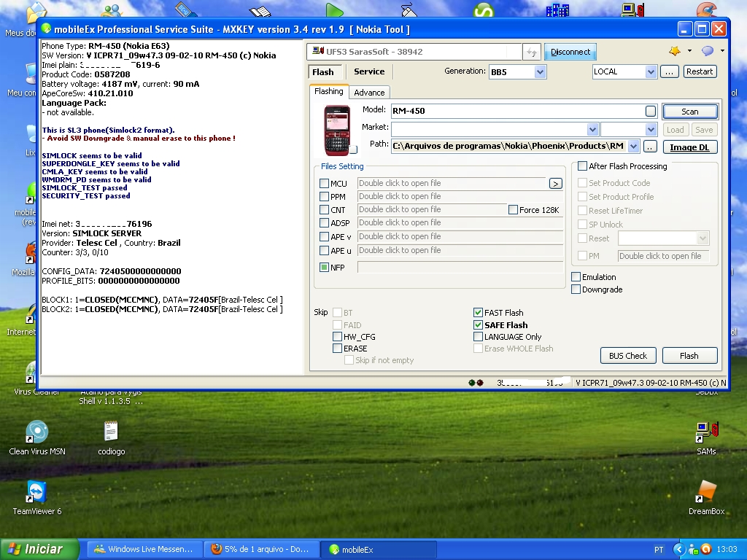
Task: Click the MCU file browse arrow button
Action: coord(555,183)
